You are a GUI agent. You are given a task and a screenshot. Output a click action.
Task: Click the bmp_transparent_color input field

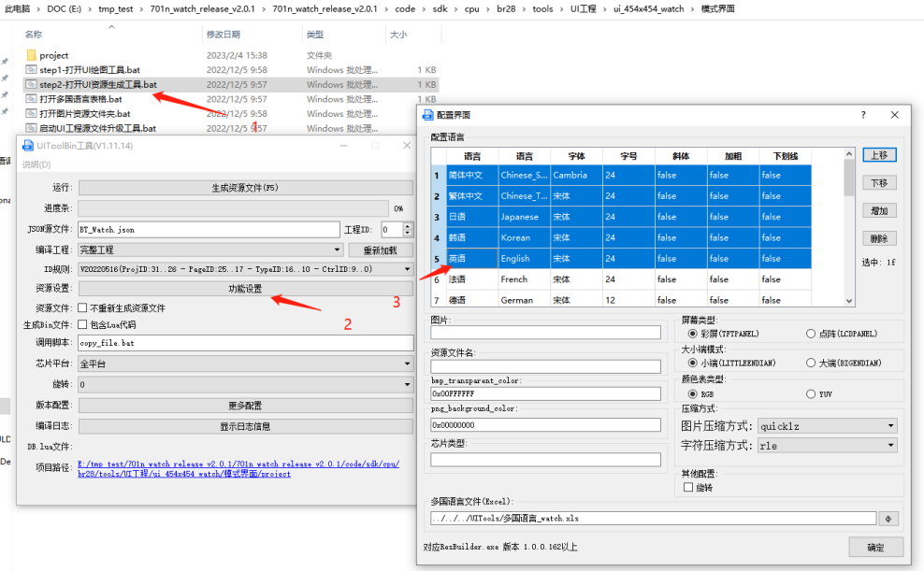[545, 393]
